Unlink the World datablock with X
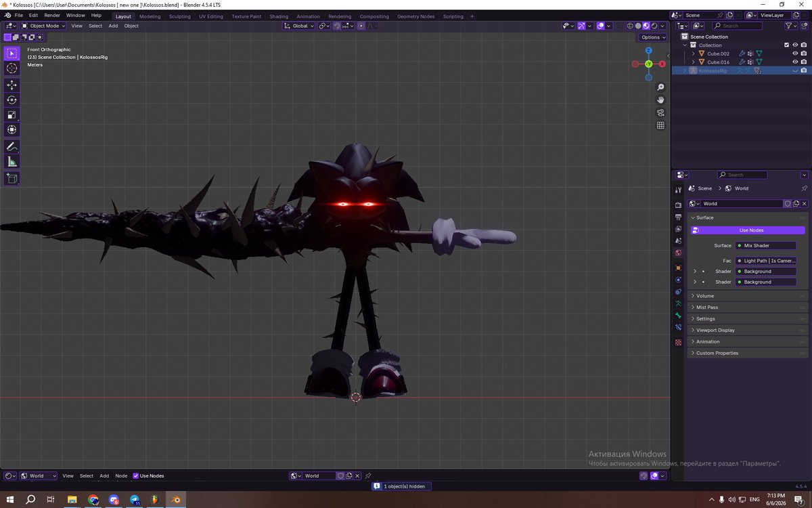The image size is (812, 508). [x=804, y=203]
